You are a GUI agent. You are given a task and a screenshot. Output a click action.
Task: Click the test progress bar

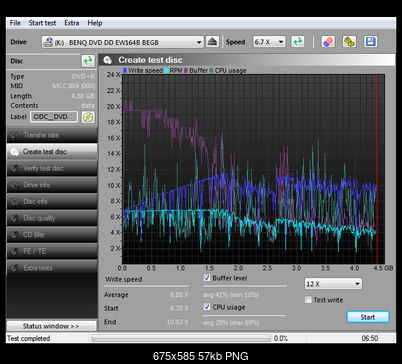coord(181,338)
